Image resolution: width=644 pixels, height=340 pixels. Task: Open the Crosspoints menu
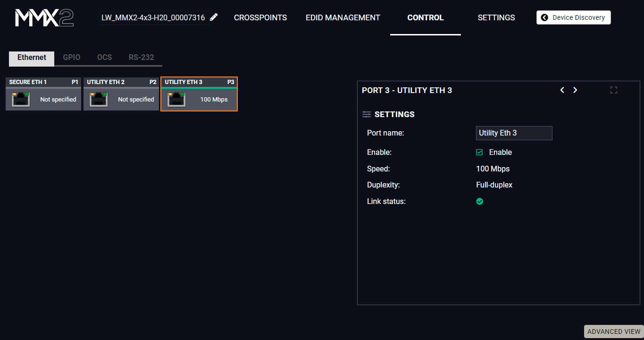260,17
